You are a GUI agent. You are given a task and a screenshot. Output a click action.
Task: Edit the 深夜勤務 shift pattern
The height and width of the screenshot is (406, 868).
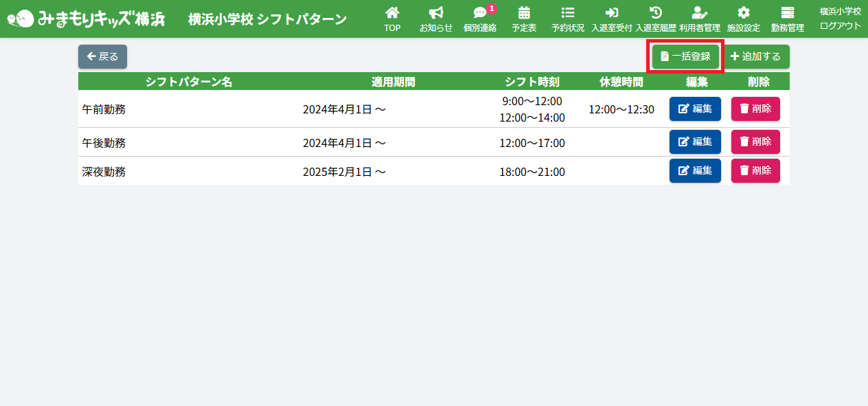(695, 170)
